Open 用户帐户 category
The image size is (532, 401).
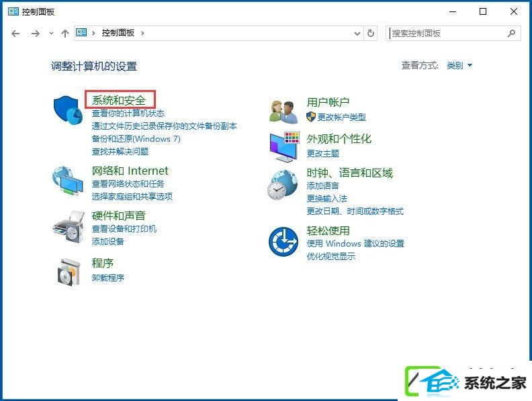point(328,102)
